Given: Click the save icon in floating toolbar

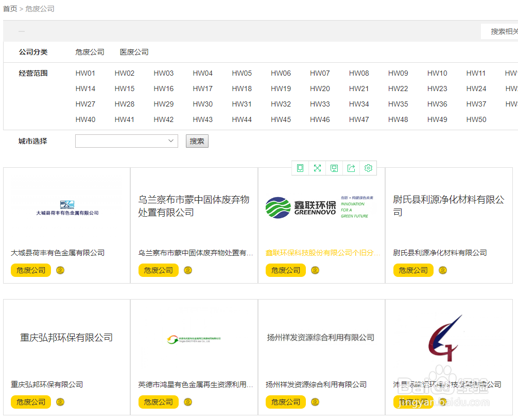Looking at the screenshot, I should pos(334,168).
